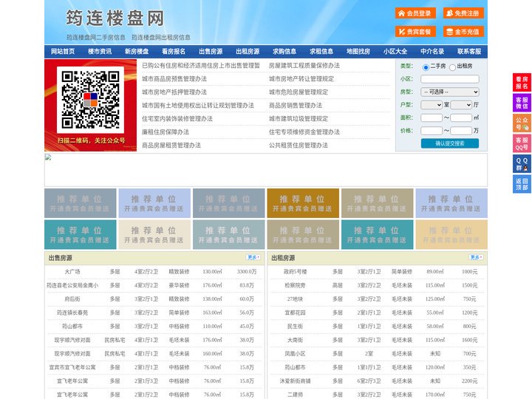Open the 城市商品房预售管理办法 article link

(174, 79)
